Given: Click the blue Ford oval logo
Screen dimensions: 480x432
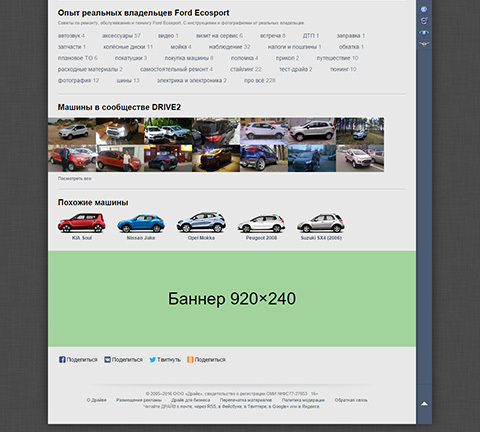Looking at the screenshot, I should coord(424,32).
